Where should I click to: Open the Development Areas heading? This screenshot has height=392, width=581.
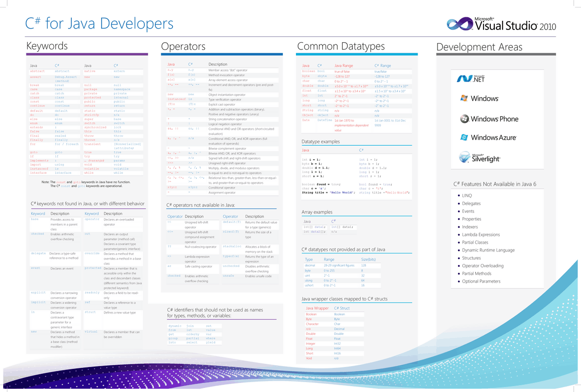(479, 47)
